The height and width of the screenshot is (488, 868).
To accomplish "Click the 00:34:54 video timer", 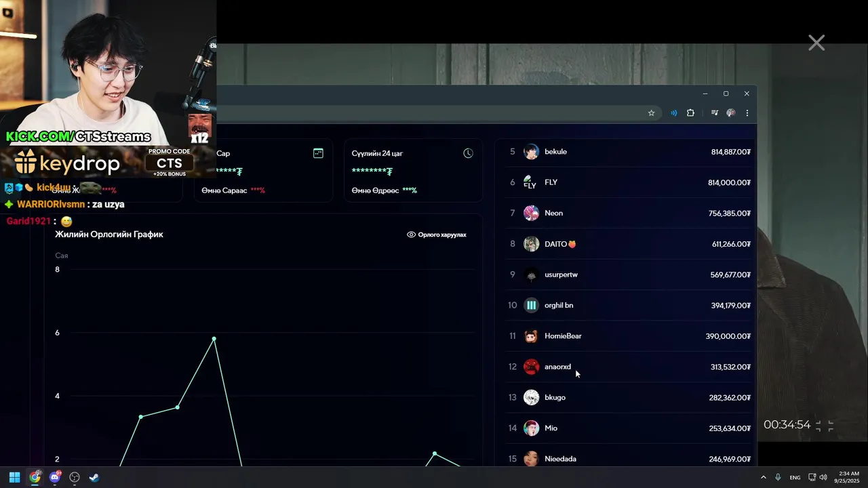I will [x=787, y=425].
